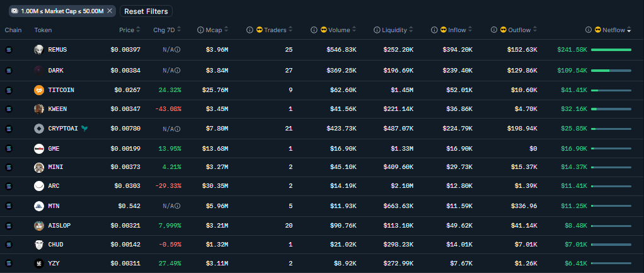
Task: Select the 7,999% change for AISLOP
Action: [x=170, y=226]
